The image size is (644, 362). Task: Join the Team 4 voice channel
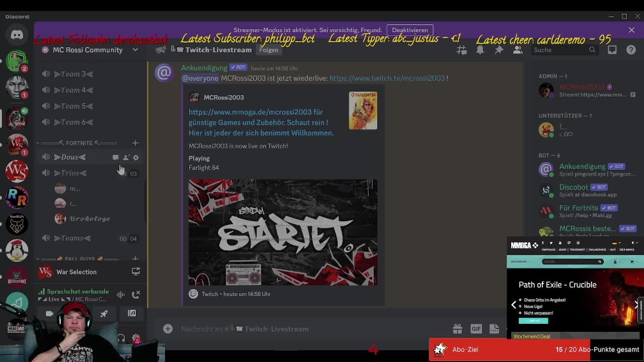91,90
